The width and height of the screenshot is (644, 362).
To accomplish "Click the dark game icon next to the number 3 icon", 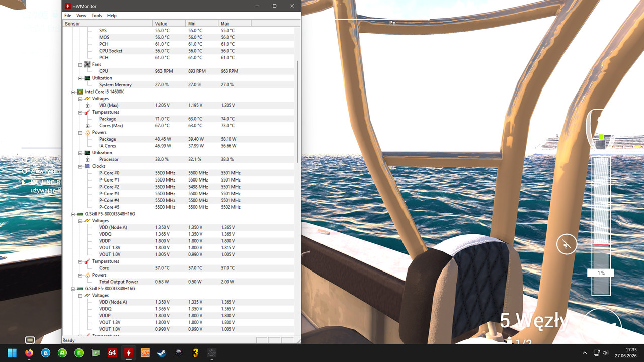I will [211, 353].
